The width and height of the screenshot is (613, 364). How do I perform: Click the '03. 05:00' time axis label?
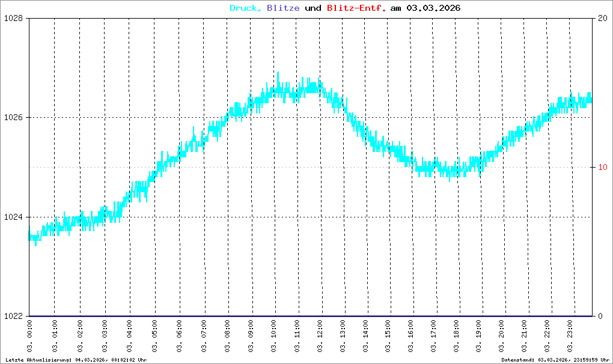154,336
